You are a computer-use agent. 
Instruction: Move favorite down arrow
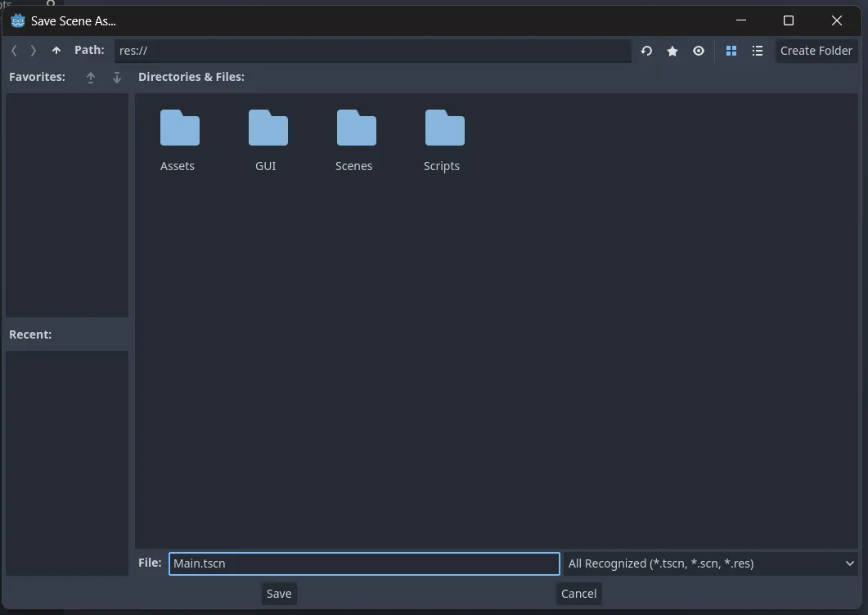[117, 78]
